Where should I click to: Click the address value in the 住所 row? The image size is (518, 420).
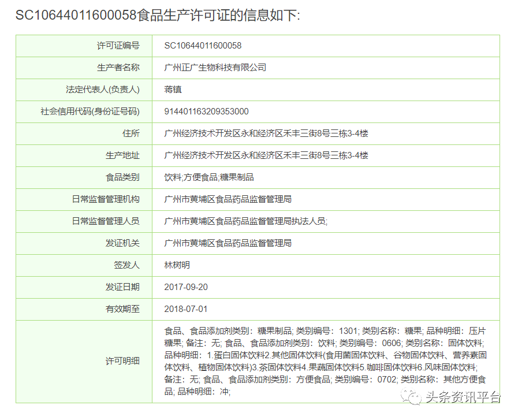266,133
